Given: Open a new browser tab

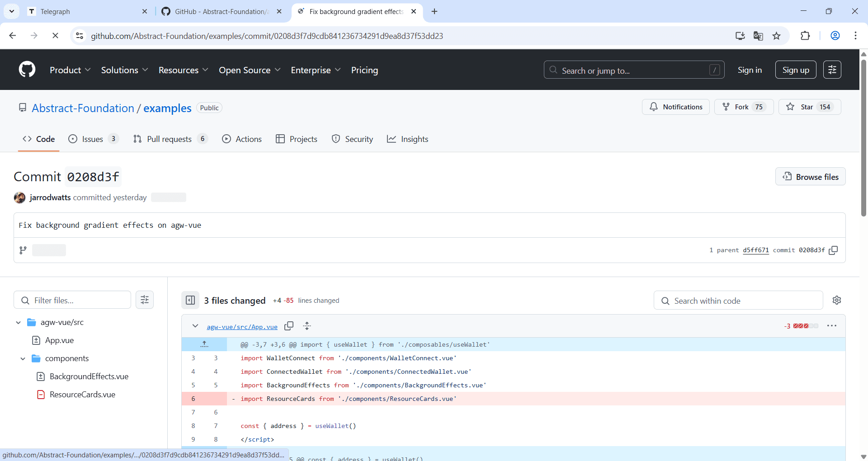Looking at the screenshot, I should tap(434, 11).
